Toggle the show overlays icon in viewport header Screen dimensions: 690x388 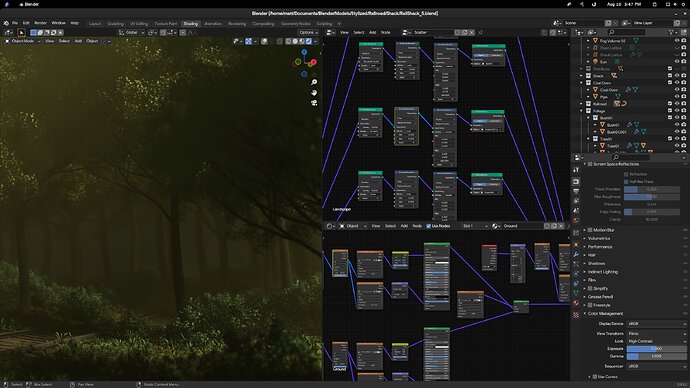click(x=264, y=41)
